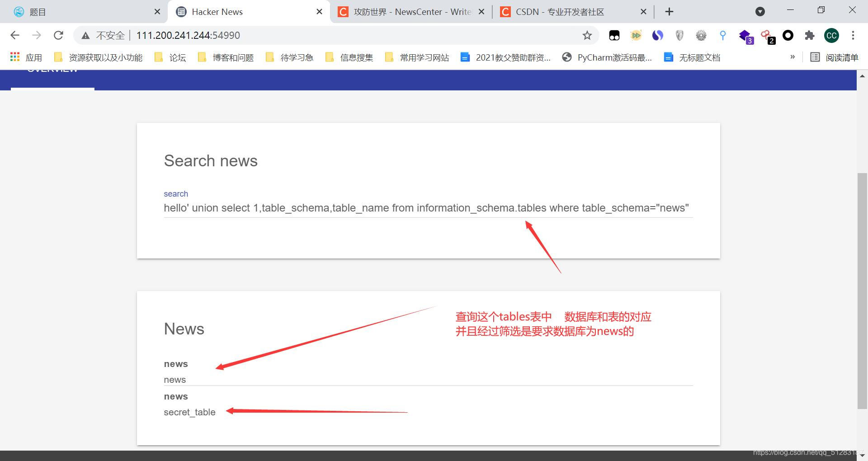
Task: Open the 无标题文档 bookmark
Action: click(692, 57)
